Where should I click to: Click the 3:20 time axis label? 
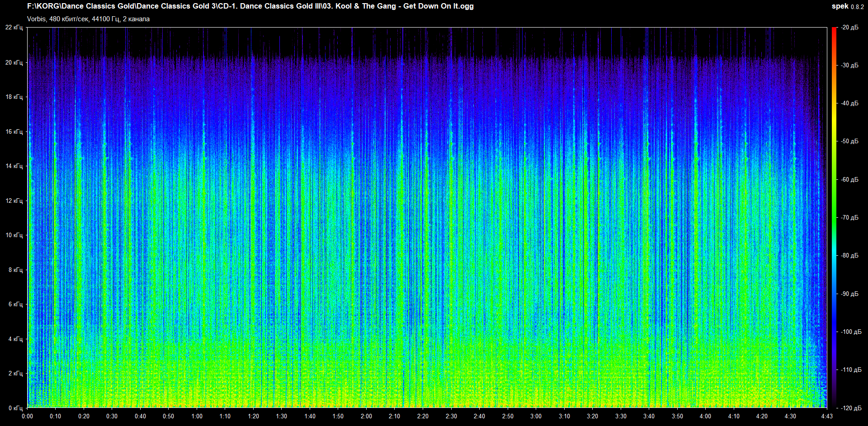coord(592,416)
